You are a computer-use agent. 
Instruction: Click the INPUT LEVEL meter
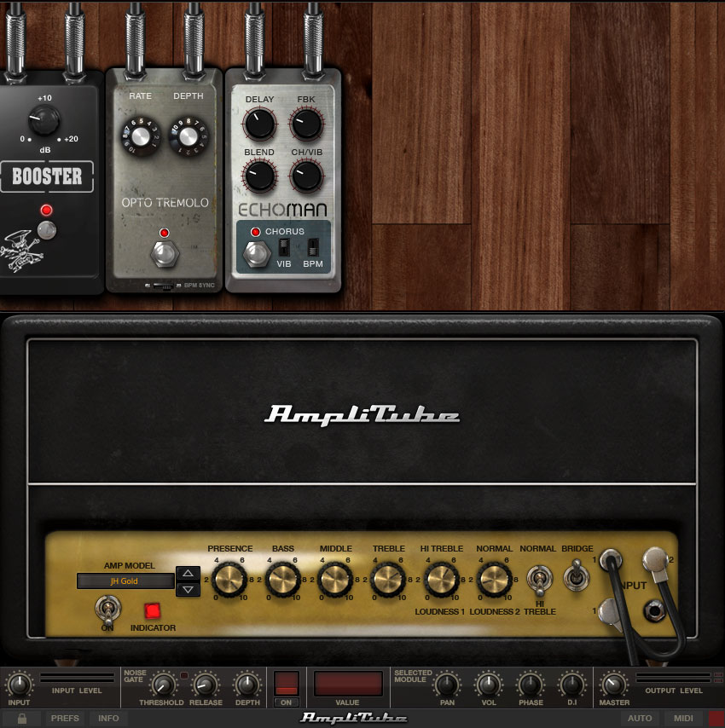pos(77,678)
